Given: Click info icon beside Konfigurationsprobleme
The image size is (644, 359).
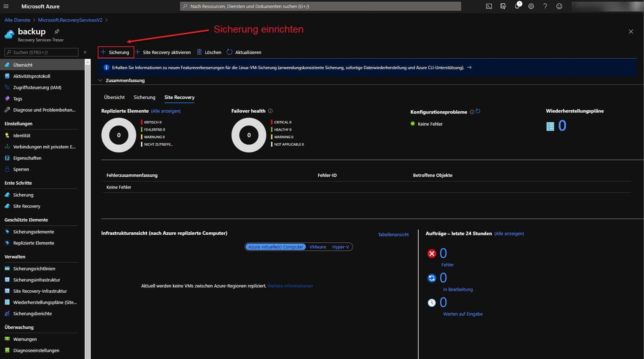Looking at the screenshot, I should click(472, 112).
